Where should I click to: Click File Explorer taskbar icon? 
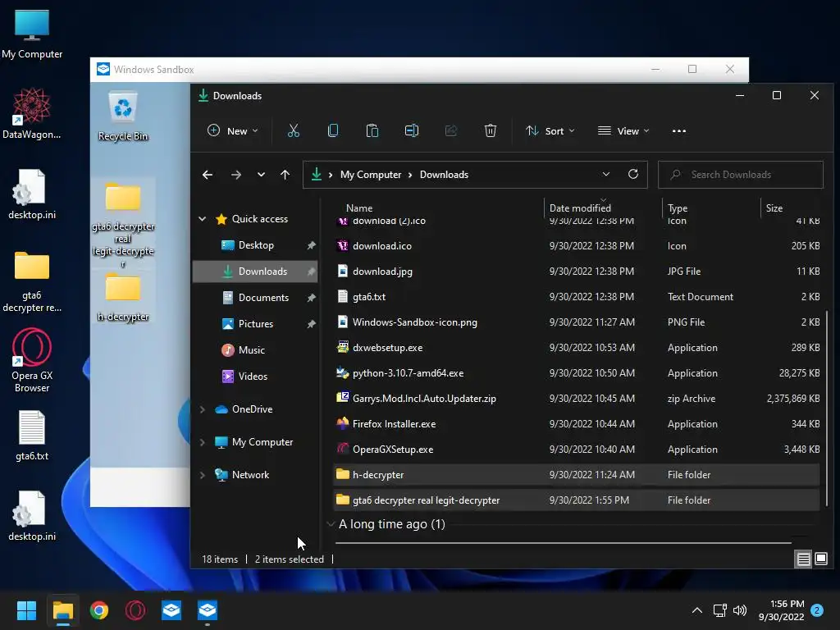(x=62, y=610)
